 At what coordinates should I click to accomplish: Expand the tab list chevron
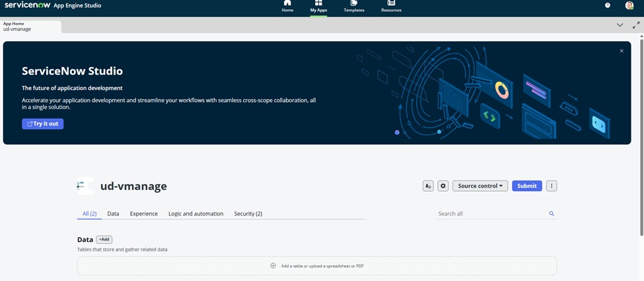620,25
